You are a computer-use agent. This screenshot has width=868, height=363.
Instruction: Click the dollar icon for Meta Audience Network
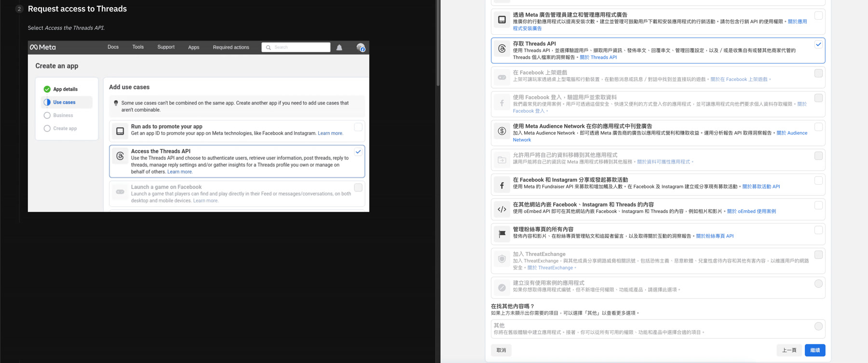pyautogui.click(x=502, y=131)
